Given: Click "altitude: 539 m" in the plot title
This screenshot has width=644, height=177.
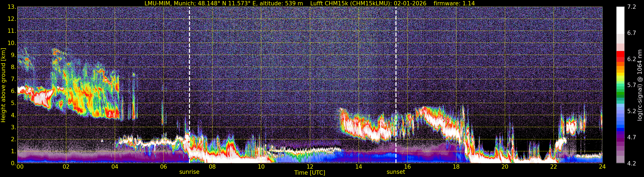Looking at the screenshot, I should tap(281, 3).
